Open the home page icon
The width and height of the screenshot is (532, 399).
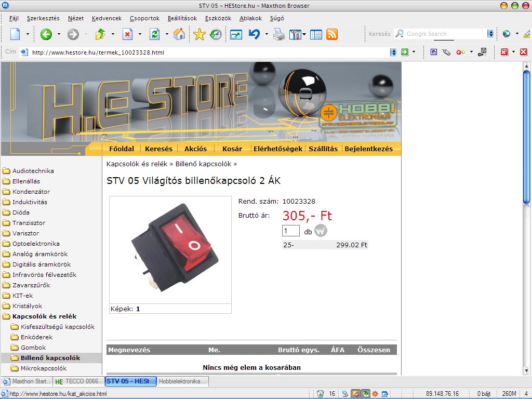coord(179,34)
